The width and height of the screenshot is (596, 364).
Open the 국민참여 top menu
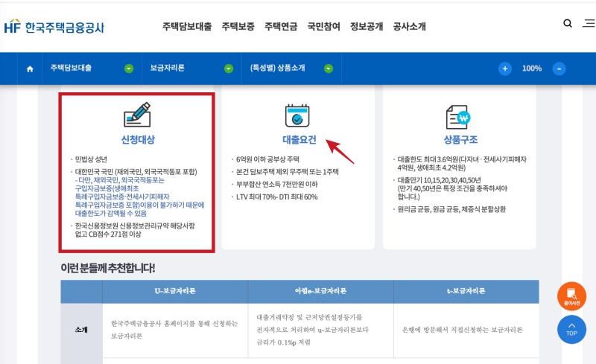pos(324,27)
